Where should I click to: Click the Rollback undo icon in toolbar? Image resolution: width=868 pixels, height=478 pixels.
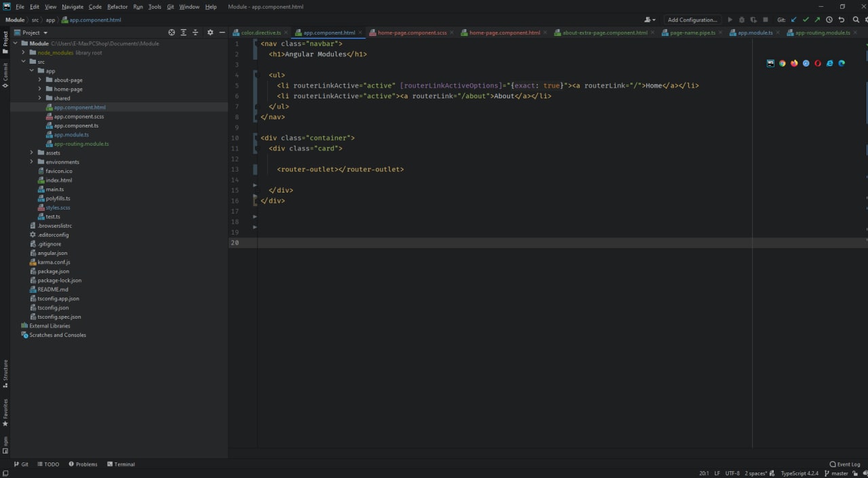click(x=842, y=20)
